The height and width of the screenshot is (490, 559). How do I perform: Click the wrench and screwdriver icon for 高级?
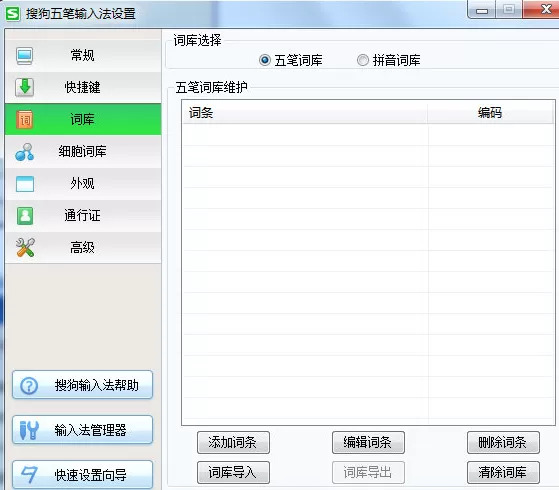pyautogui.click(x=25, y=247)
